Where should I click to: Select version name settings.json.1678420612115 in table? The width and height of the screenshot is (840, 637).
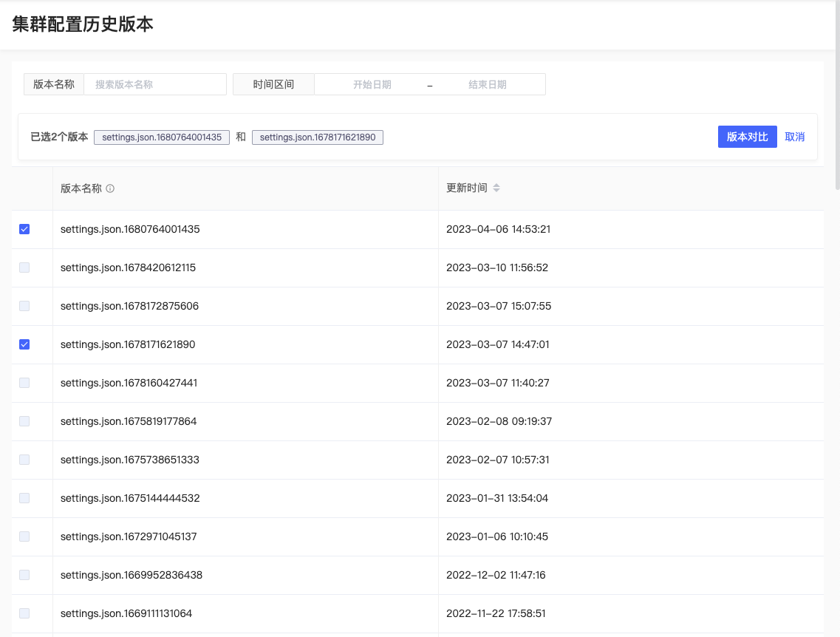(x=128, y=268)
